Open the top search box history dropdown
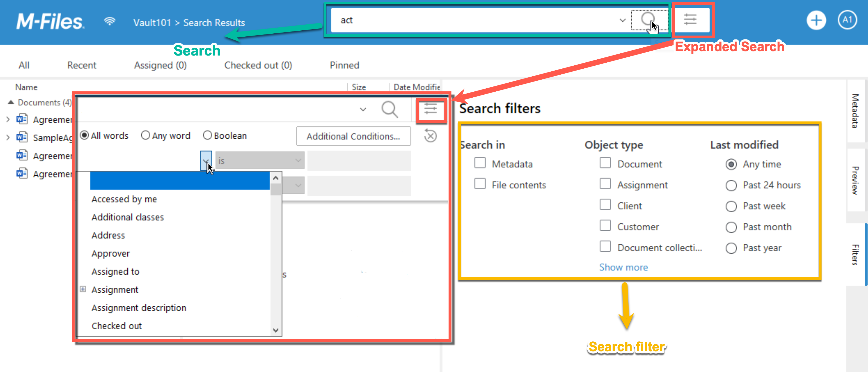The height and width of the screenshot is (372, 868). (622, 20)
